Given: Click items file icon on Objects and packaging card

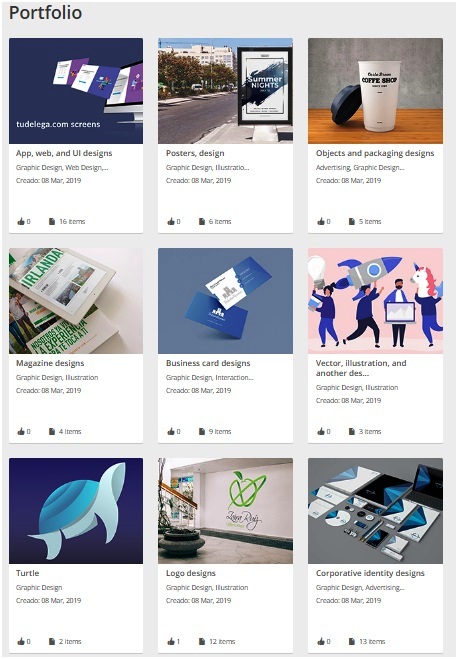Looking at the screenshot, I should coord(352,221).
